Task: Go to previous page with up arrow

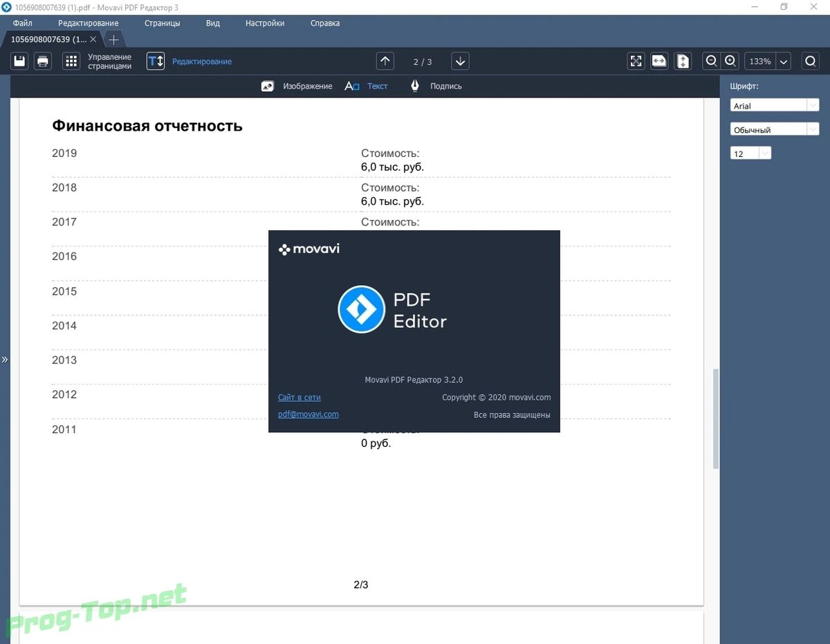Action: tap(385, 61)
